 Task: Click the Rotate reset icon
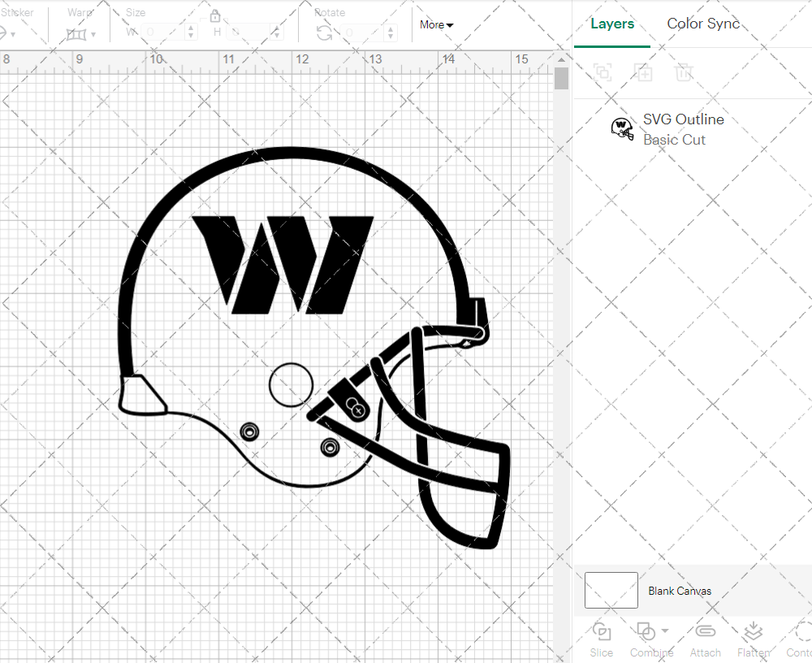coord(323,31)
